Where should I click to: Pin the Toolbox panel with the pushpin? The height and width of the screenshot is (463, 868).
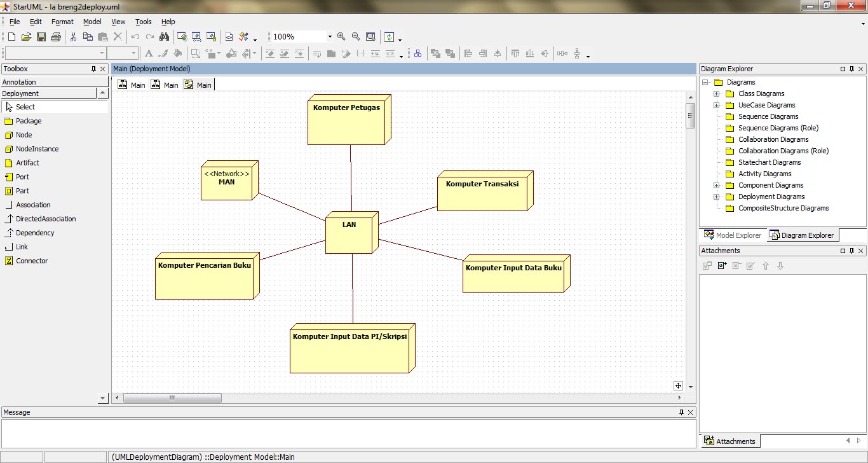(x=93, y=69)
